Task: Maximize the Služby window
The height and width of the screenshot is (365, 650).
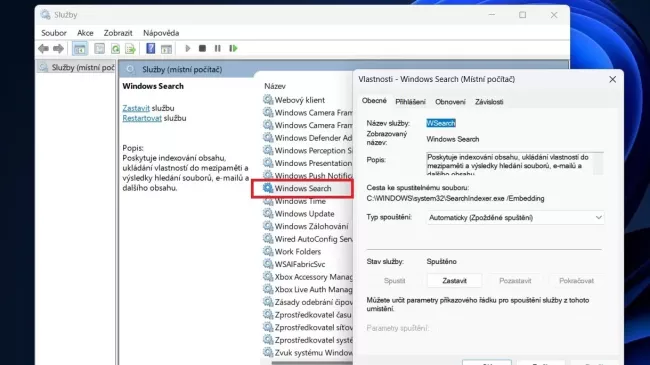Action: [522, 15]
